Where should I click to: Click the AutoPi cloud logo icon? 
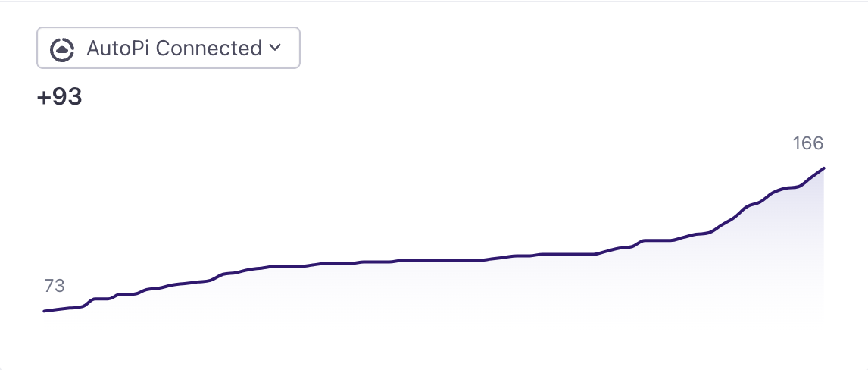tap(61, 49)
